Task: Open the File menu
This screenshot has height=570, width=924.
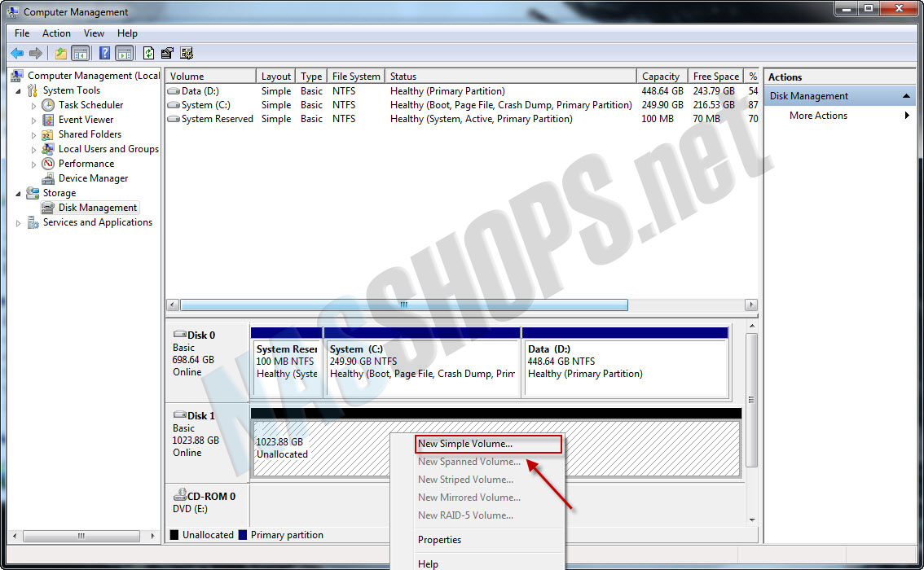Action: coord(22,33)
